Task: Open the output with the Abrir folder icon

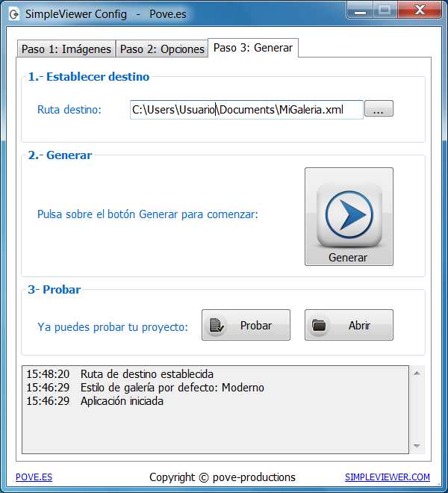Action: click(x=349, y=325)
